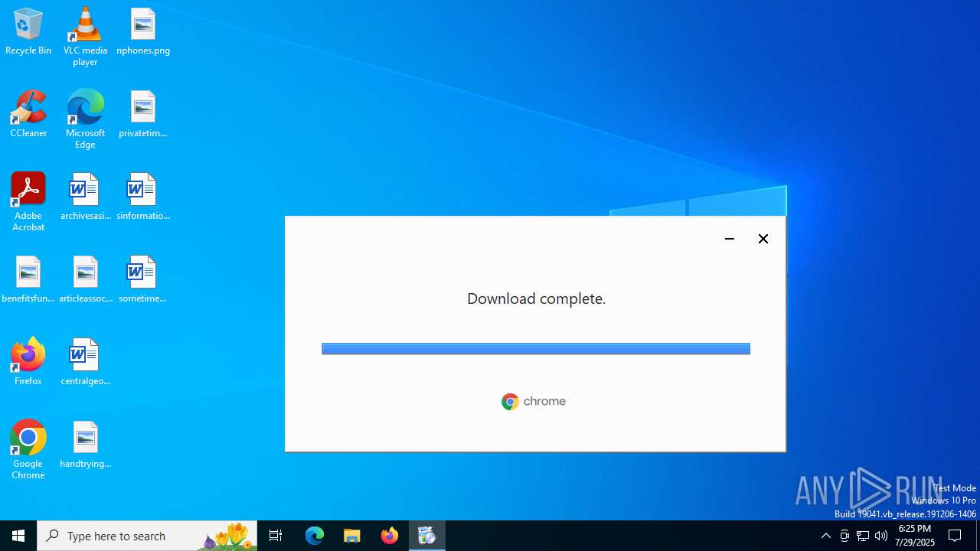Show hidden system tray icons

coord(825,536)
